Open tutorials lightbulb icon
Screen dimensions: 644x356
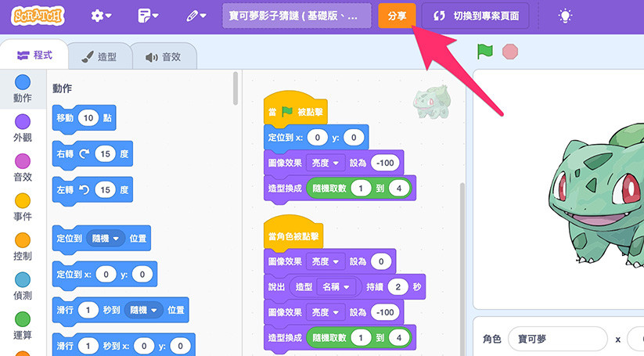tap(565, 16)
